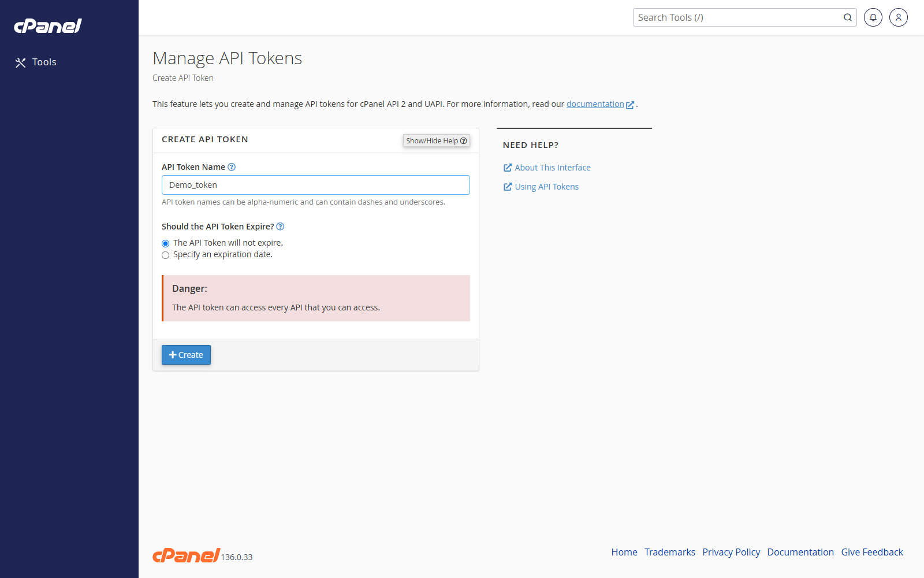
Task: Click the Tools wrench icon
Action: [21, 62]
